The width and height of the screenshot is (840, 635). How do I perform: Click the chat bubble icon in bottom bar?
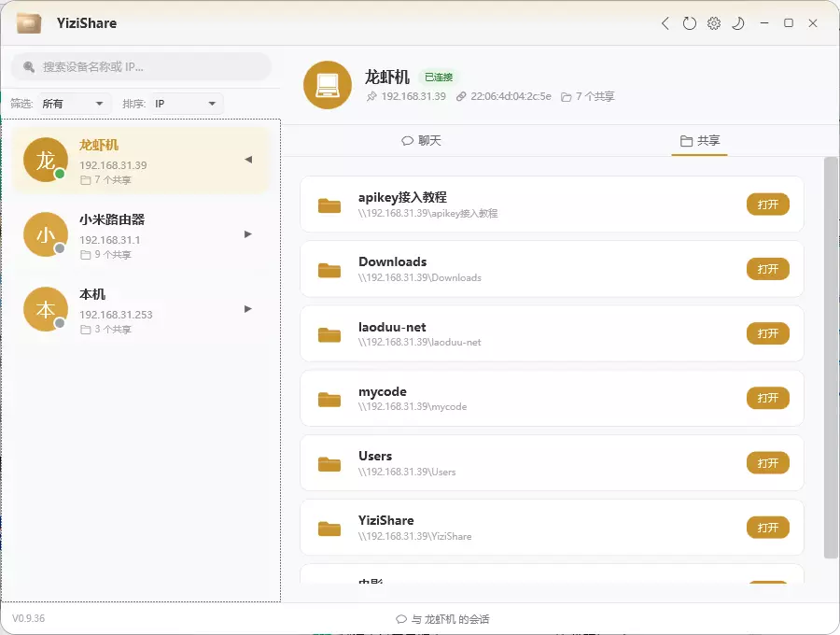point(401,619)
